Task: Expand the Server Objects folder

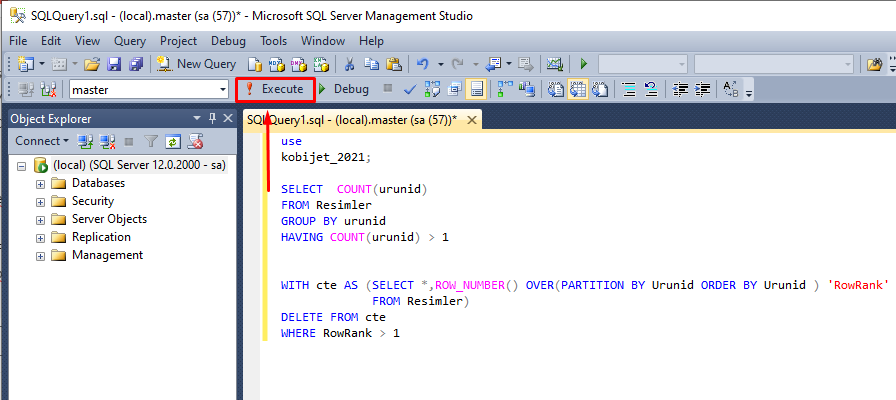Action: point(40,220)
